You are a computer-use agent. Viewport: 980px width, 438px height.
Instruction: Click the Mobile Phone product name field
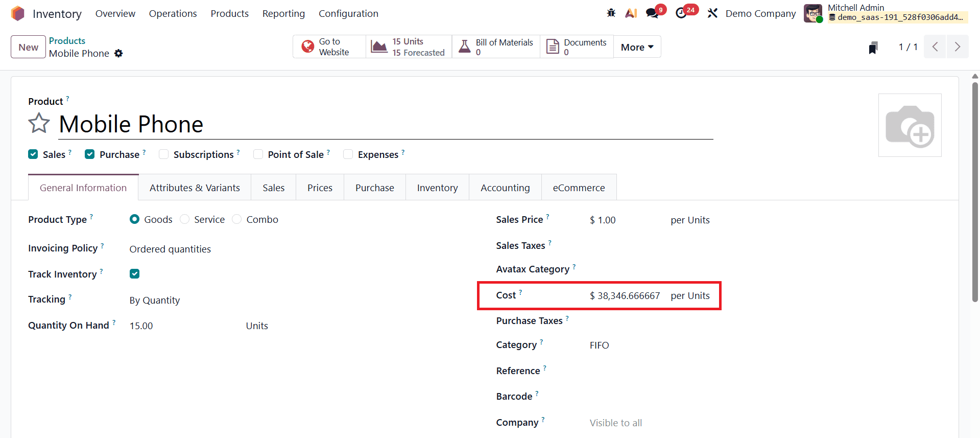point(386,124)
